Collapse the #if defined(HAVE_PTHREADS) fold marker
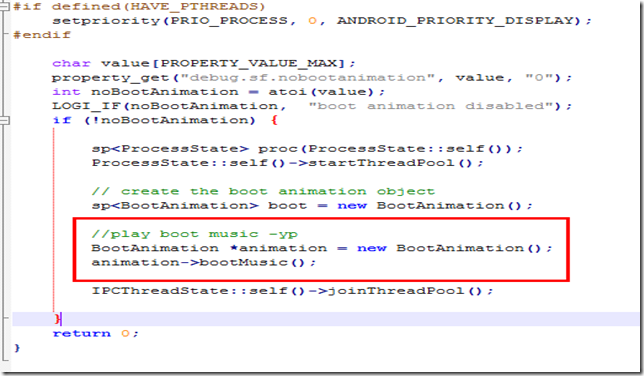 pyautogui.click(x=4, y=6)
